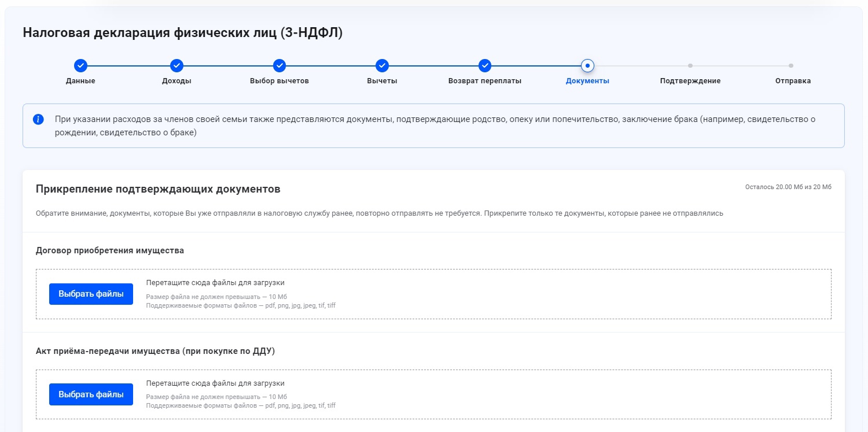Click supported formats line under Акт section
This screenshot has width=868, height=432.
tap(241, 406)
